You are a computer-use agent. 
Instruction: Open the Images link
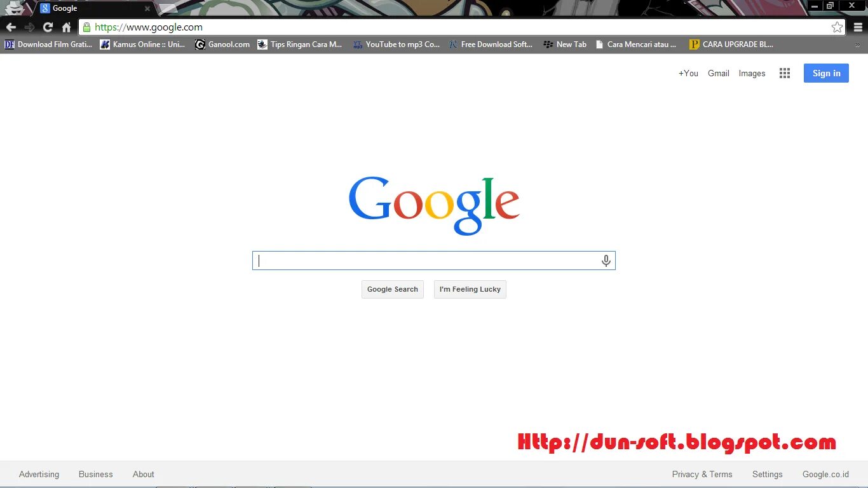tap(752, 73)
